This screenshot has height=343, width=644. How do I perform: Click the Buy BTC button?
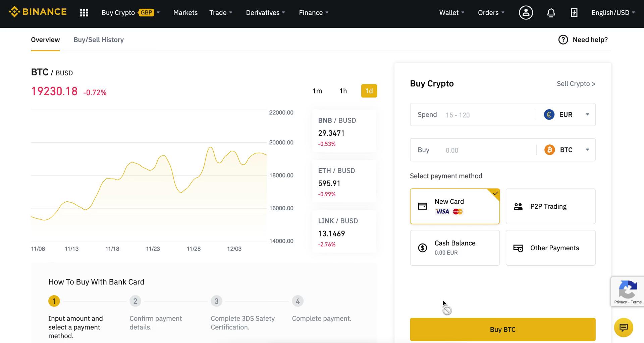pyautogui.click(x=502, y=329)
